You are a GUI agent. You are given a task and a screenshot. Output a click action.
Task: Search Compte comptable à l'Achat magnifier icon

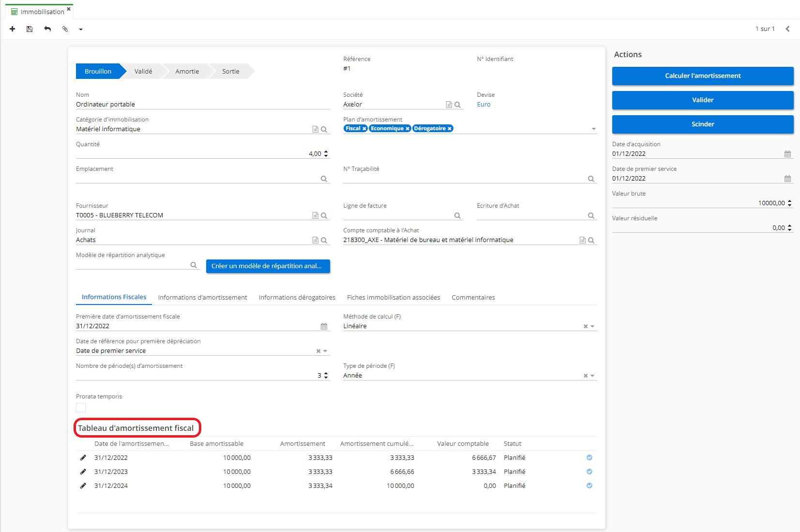(591, 240)
